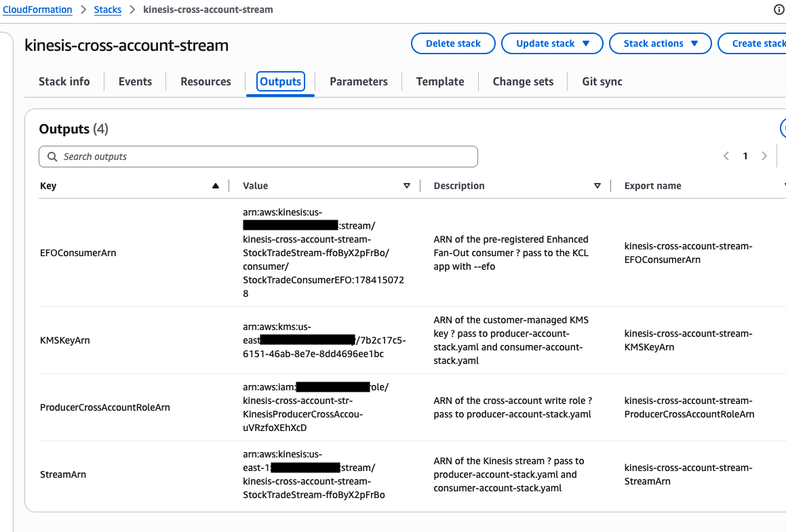Switch to the Stack info tab

[x=64, y=81]
